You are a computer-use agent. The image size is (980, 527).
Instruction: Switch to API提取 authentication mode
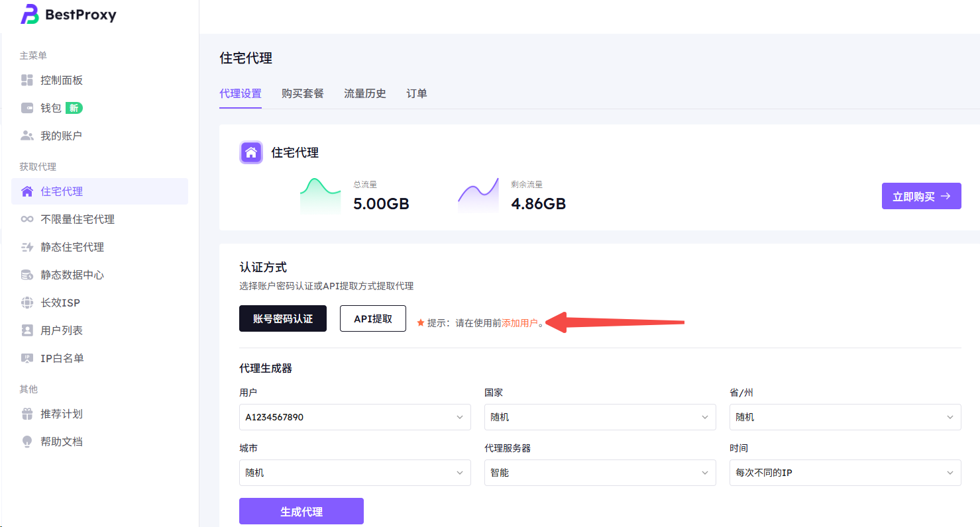click(372, 318)
